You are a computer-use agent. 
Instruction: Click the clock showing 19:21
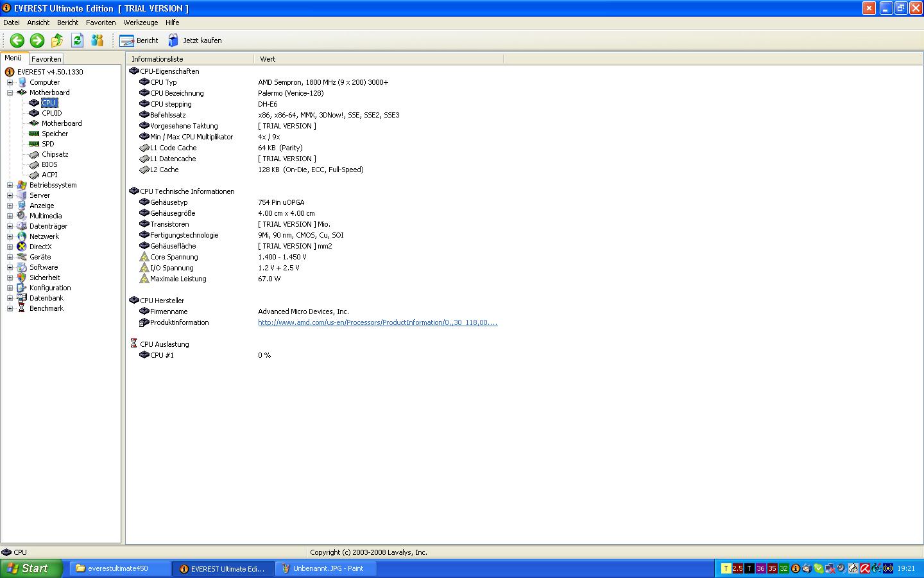point(906,568)
